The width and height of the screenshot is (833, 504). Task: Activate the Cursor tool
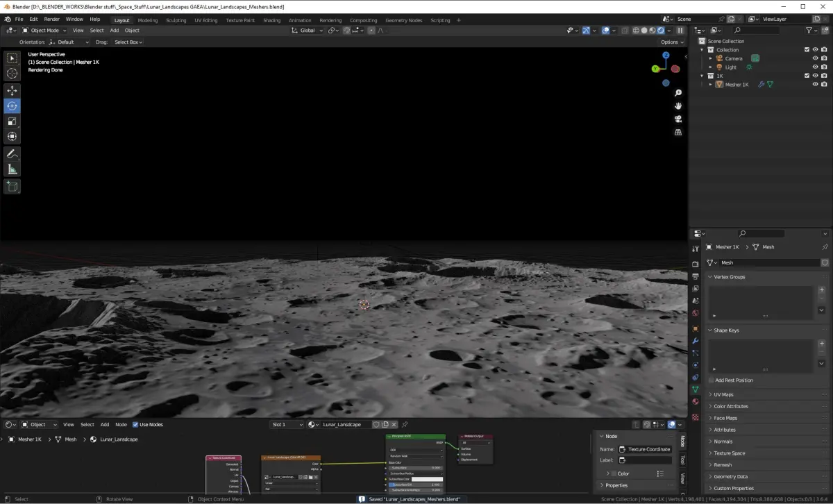pyautogui.click(x=12, y=74)
